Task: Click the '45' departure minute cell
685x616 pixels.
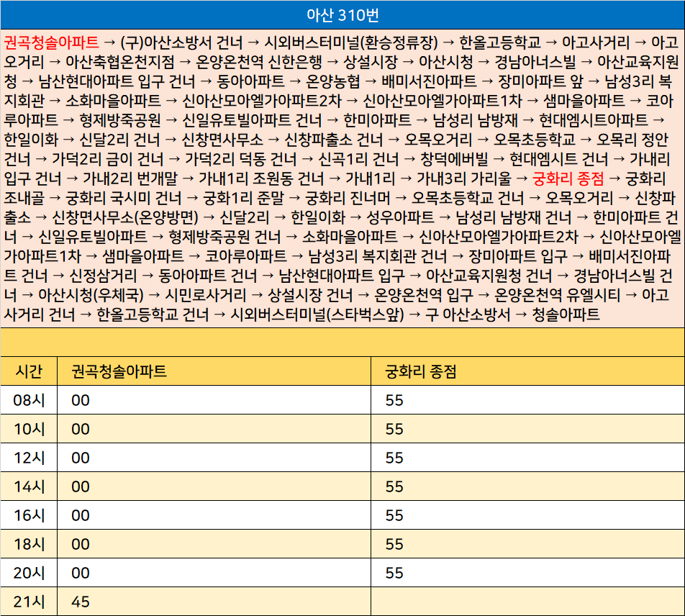Action: coord(214,602)
